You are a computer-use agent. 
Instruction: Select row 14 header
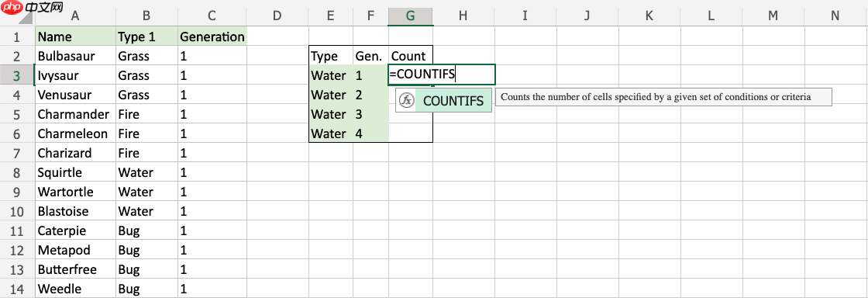[x=17, y=289]
